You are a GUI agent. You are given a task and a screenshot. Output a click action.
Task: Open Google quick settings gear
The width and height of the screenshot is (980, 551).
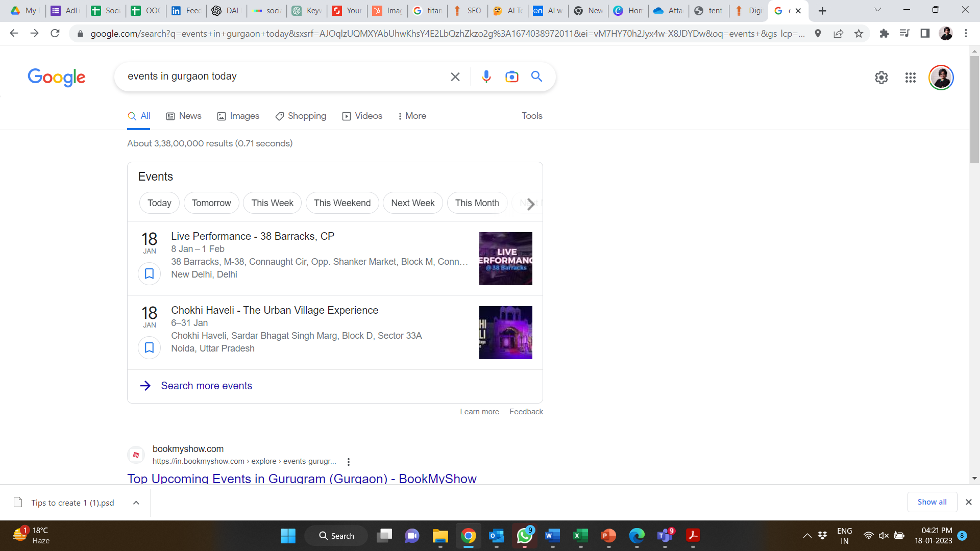click(x=881, y=78)
